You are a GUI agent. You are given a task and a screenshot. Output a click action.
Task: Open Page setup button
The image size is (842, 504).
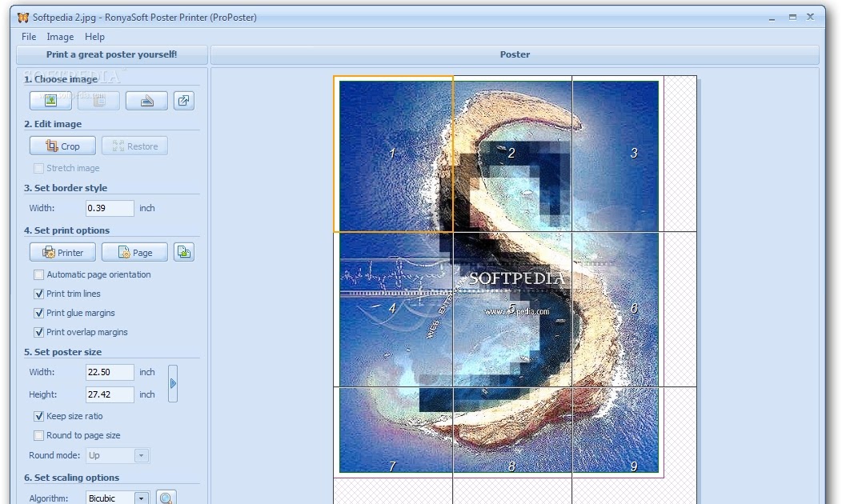coord(134,252)
